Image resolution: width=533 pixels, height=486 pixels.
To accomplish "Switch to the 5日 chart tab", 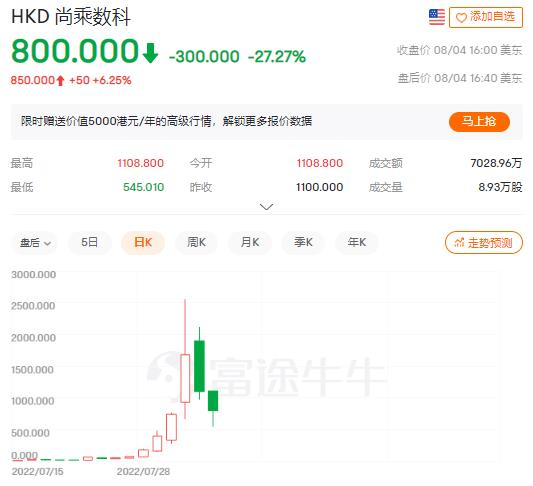I will tap(89, 242).
